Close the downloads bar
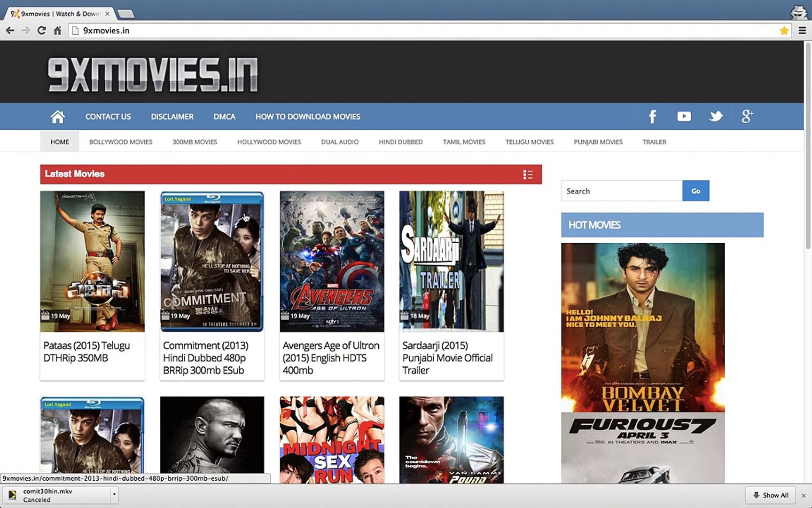The height and width of the screenshot is (508, 812). coord(804,495)
